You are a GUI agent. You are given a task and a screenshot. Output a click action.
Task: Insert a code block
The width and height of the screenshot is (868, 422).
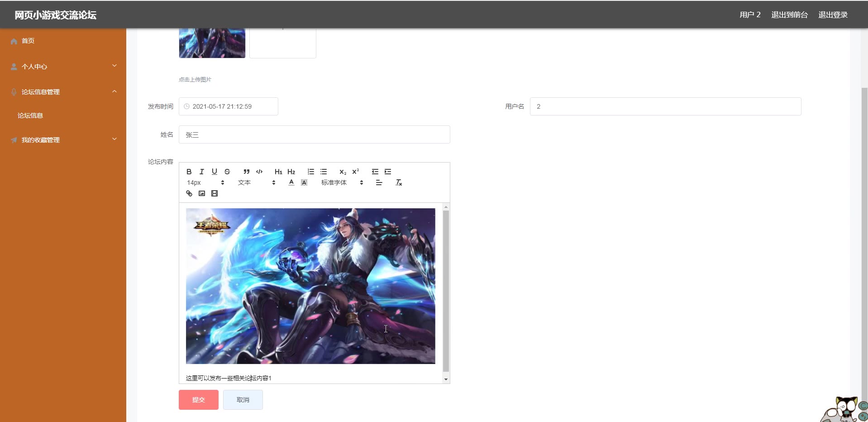click(259, 172)
